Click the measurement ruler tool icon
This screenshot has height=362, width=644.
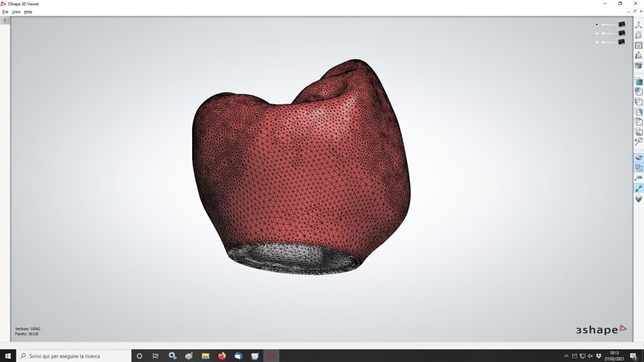638,178
